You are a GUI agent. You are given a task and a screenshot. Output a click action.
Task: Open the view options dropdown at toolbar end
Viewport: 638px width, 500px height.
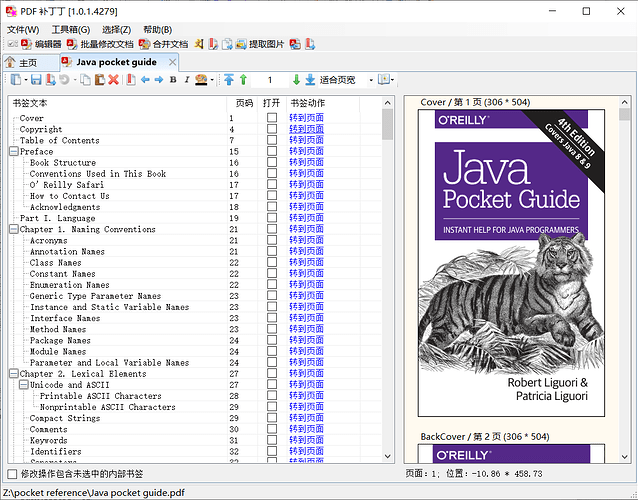[x=392, y=80]
